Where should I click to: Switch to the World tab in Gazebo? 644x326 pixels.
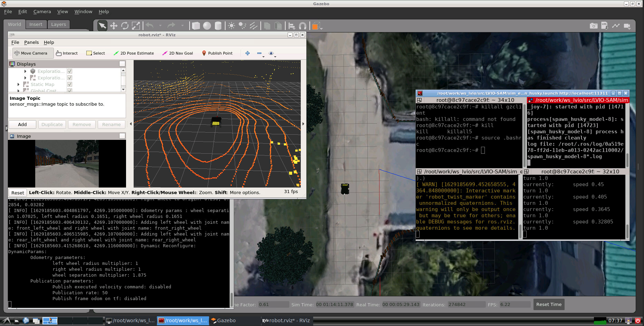15,24
